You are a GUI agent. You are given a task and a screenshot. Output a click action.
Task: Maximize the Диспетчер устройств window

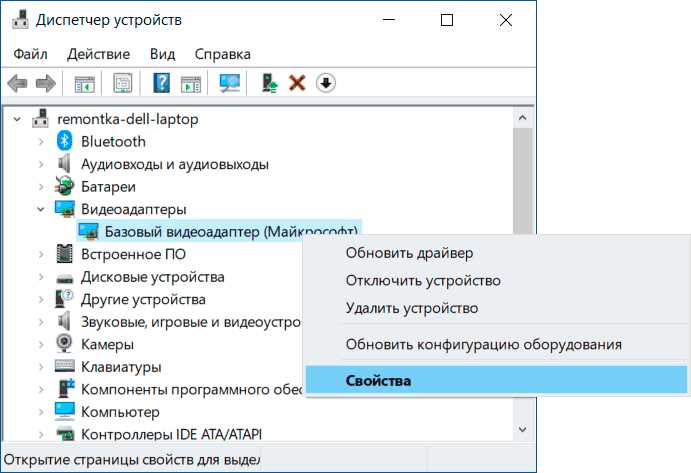[447, 20]
